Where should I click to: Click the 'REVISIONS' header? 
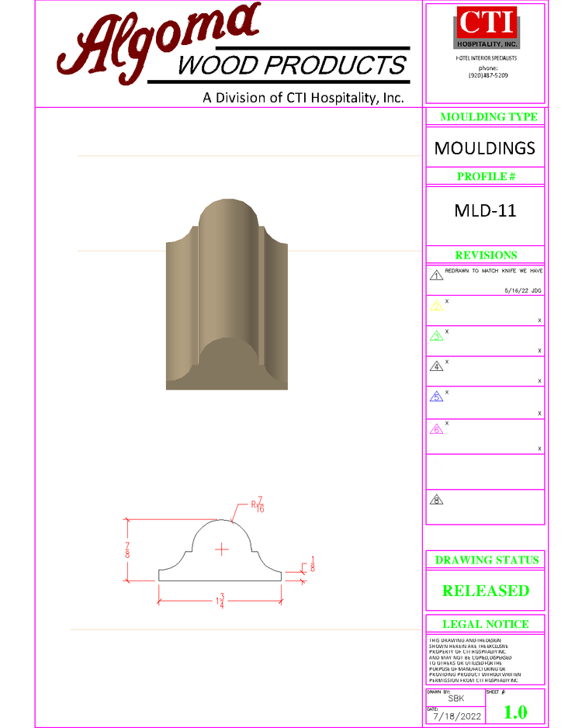pyautogui.click(x=486, y=255)
